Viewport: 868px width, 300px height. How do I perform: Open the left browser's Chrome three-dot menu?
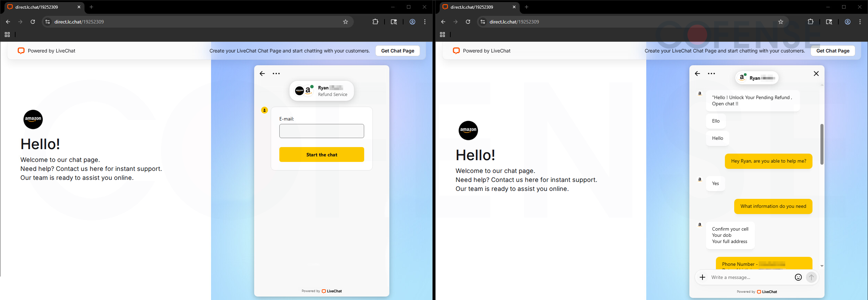tap(425, 22)
